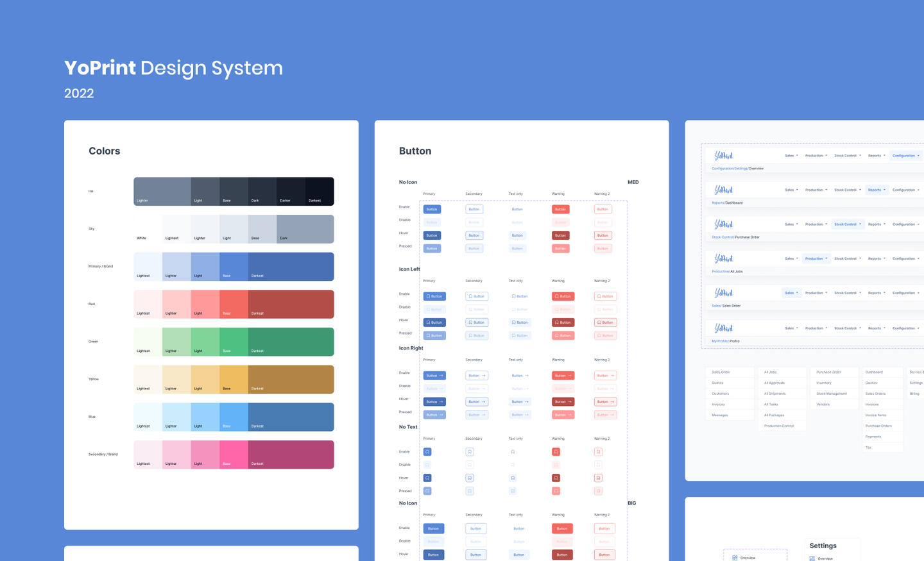The image size is (924, 561).
Task: Select the Vendors menu item
Action: [x=834, y=405]
